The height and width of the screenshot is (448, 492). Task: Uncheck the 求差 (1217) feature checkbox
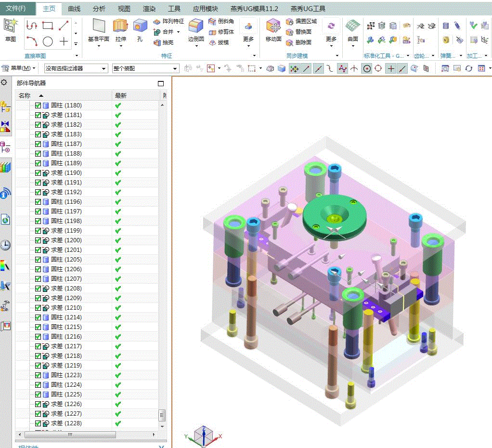(x=38, y=346)
